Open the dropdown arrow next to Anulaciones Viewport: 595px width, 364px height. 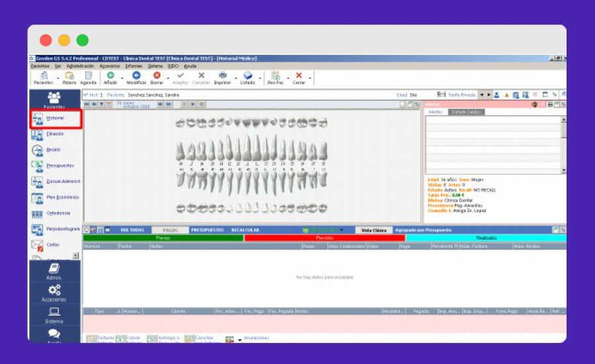pos(240,340)
